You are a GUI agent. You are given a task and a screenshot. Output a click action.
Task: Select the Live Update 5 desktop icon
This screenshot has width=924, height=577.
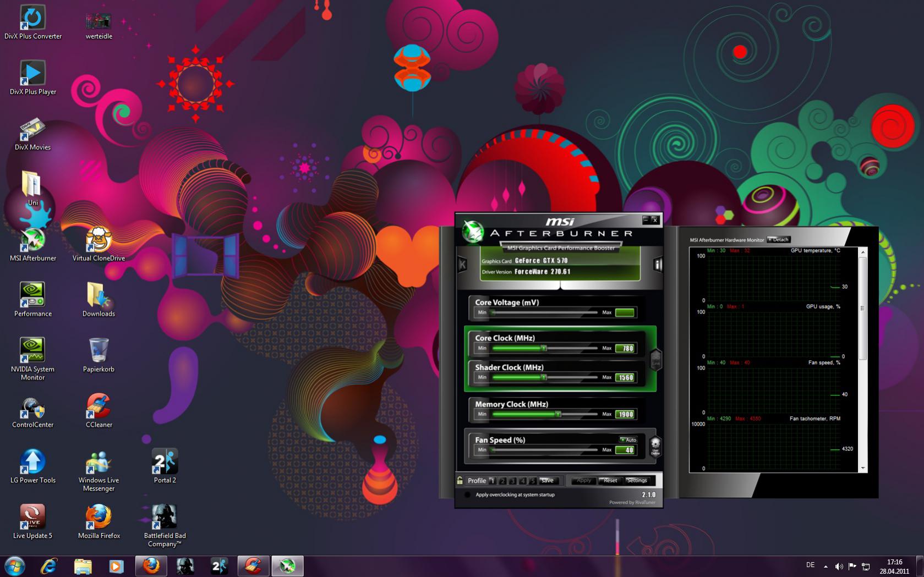coord(33,523)
